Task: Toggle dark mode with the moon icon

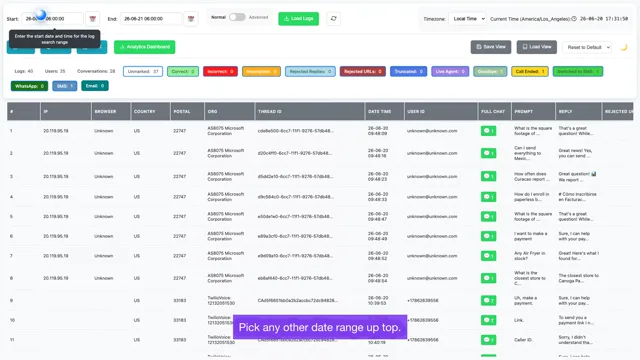Action: (624, 47)
